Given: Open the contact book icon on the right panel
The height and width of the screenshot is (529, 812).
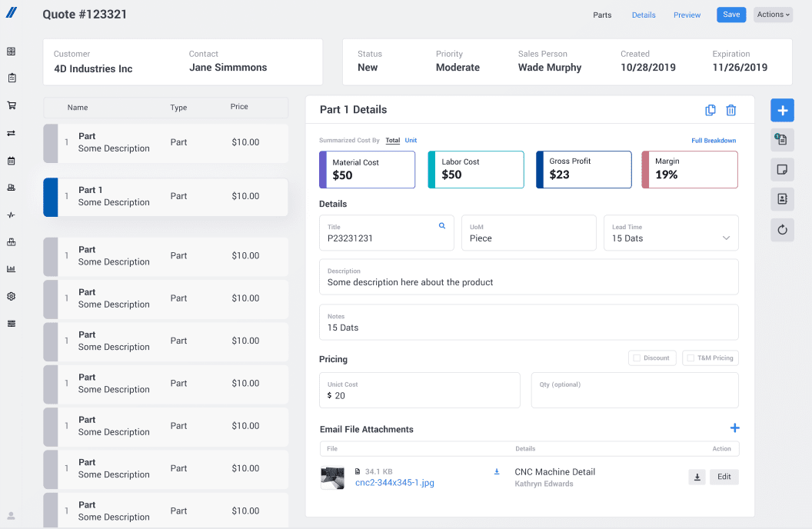Looking at the screenshot, I should [x=782, y=199].
